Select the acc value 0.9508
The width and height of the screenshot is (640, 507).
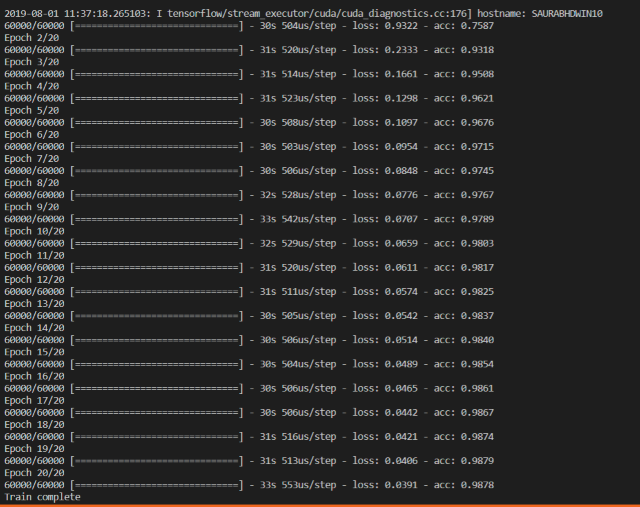477,74
